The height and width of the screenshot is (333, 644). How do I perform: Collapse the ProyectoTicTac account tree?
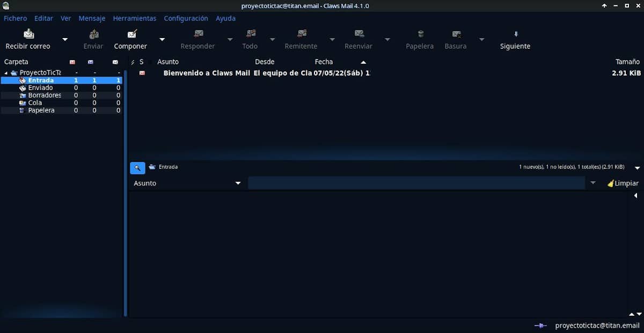click(x=6, y=73)
